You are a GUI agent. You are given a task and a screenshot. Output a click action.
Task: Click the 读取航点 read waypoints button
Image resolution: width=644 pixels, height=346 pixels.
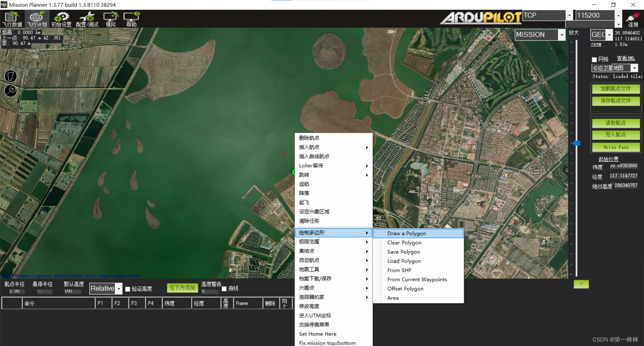[615, 123]
